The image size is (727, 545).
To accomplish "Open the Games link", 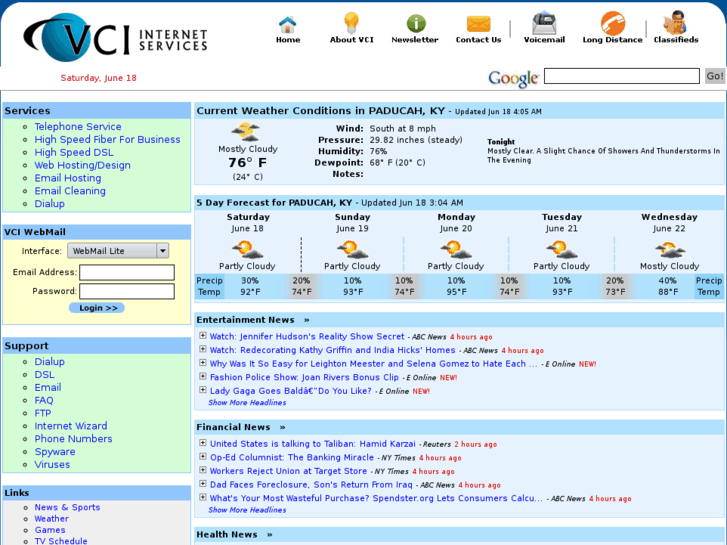I will point(50,530).
